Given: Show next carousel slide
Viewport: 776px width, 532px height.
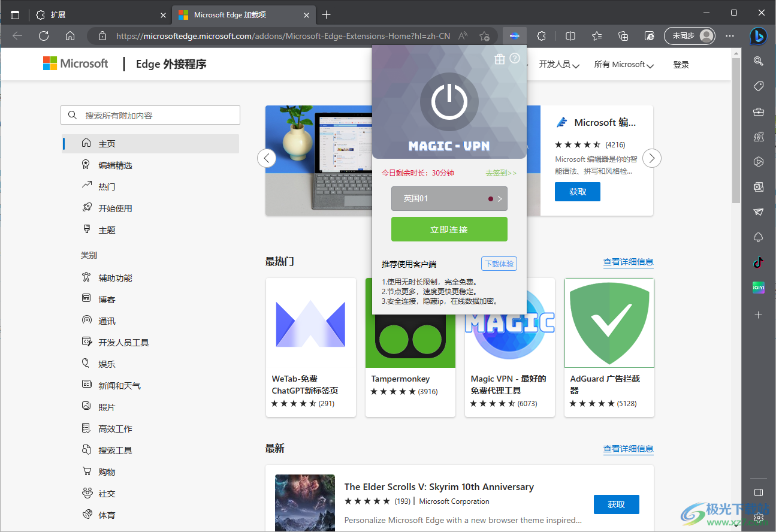Looking at the screenshot, I should pos(652,158).
